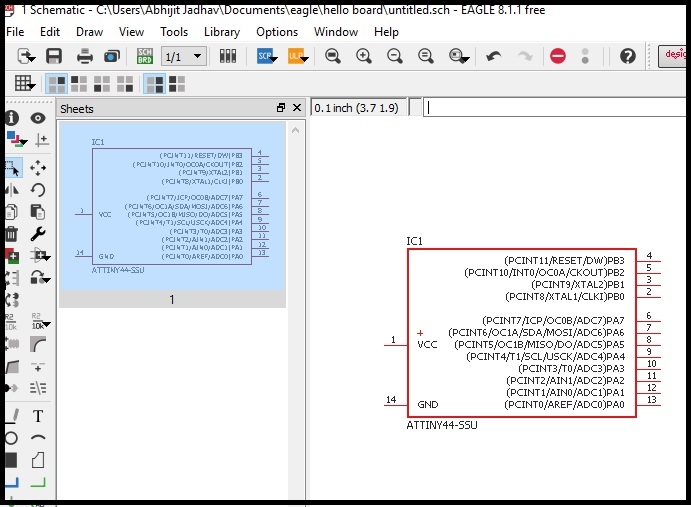Save the schematic with the floppy icon
The image size is (691, 507).
(x=54, y=56)
